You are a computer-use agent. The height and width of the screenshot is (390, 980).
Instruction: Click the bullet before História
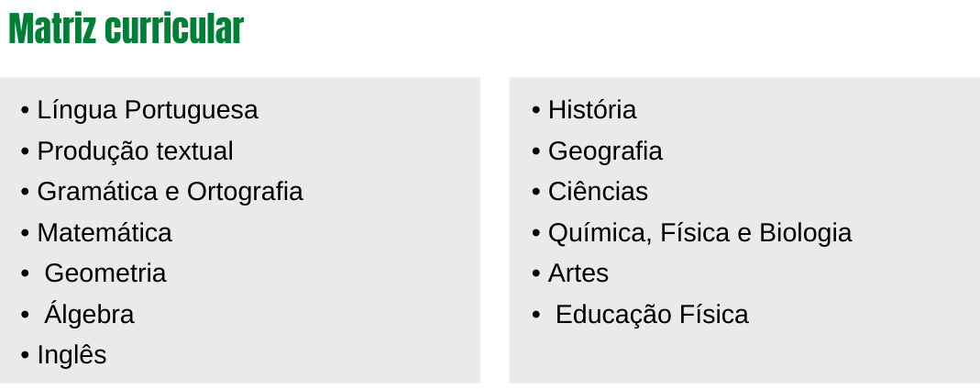[x=536, y=111]
